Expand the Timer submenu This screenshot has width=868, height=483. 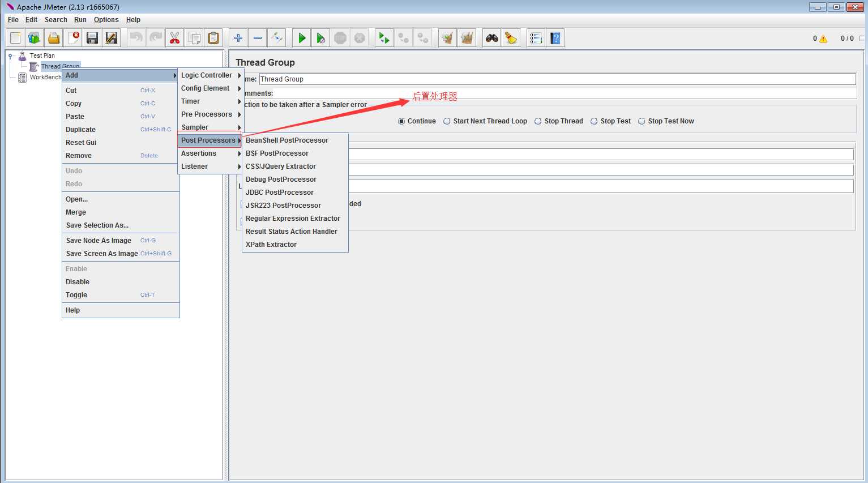click(211, 101)
